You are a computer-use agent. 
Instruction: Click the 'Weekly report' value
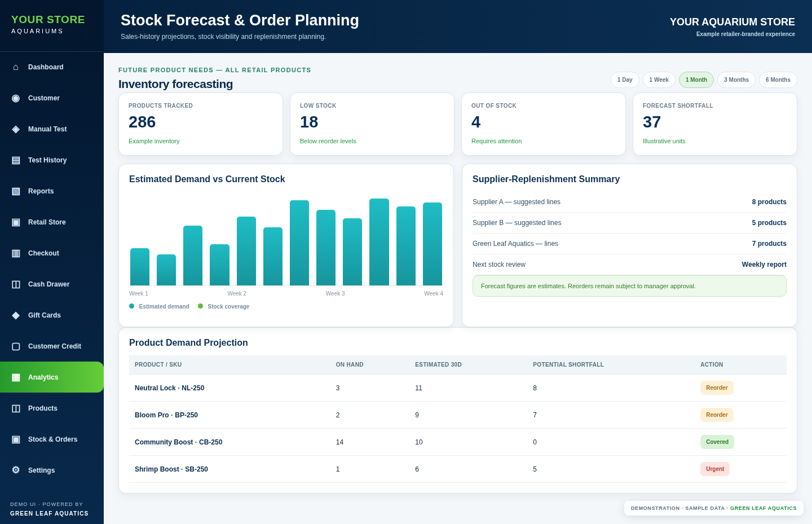pos(764,265)
